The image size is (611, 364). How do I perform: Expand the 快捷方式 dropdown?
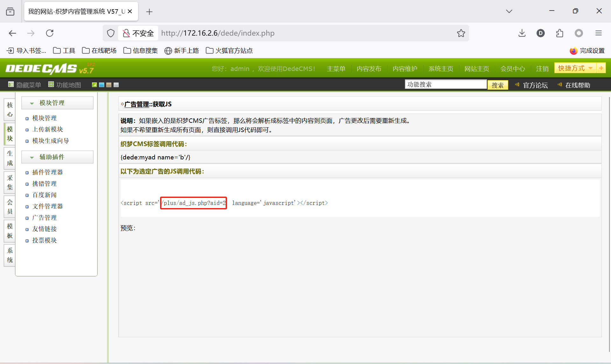click(x=575, y=68)
